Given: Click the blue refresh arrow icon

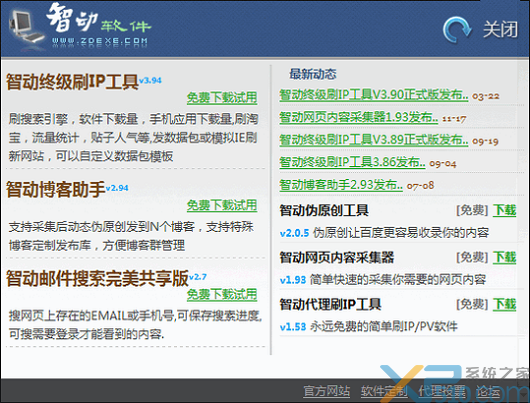Looking at the screenshot, I should pos(457,30).
